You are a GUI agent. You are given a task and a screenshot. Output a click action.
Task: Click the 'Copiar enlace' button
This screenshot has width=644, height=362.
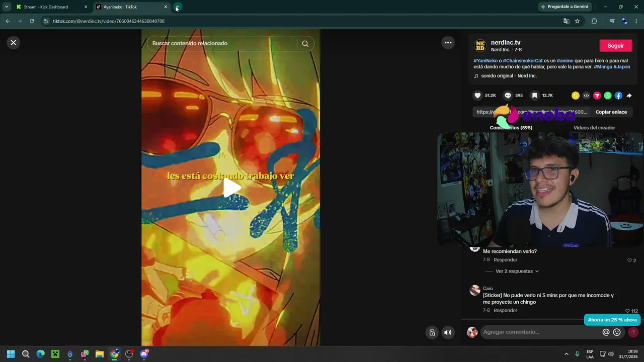611,112
